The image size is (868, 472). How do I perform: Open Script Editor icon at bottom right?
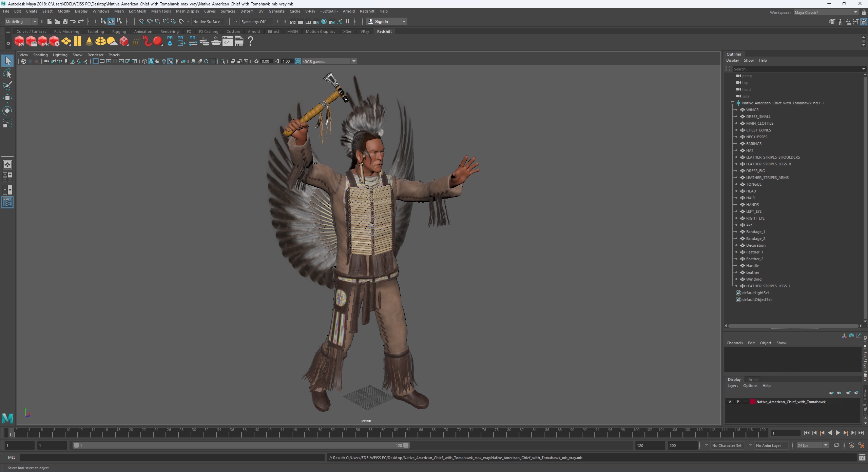(x=862, y=458)
